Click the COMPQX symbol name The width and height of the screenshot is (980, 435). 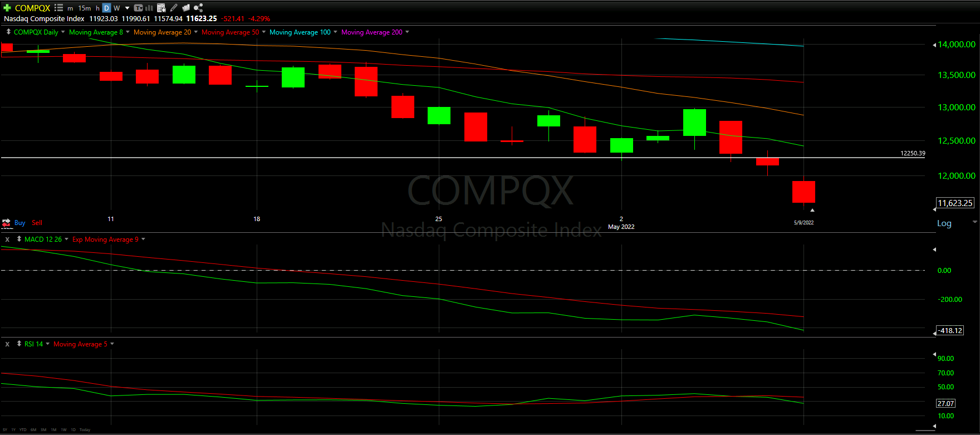click(x=32, y=8)
